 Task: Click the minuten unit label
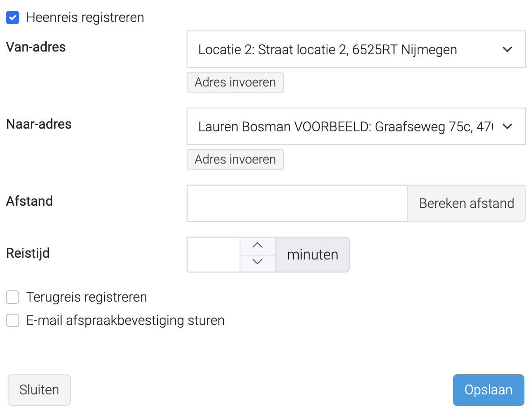pyautogui.click(x=313, y=255)
